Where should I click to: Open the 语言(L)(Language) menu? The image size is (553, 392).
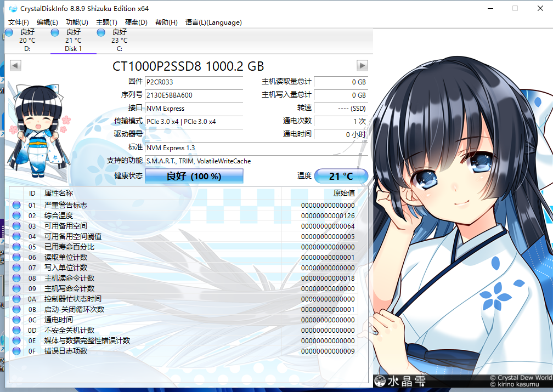click(213, 22)
